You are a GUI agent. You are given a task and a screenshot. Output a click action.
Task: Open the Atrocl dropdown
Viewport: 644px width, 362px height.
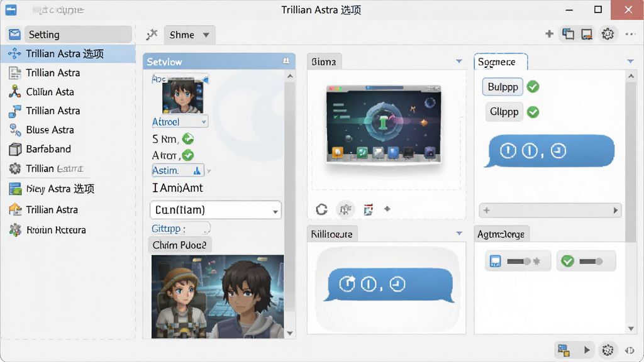point(180,121)
